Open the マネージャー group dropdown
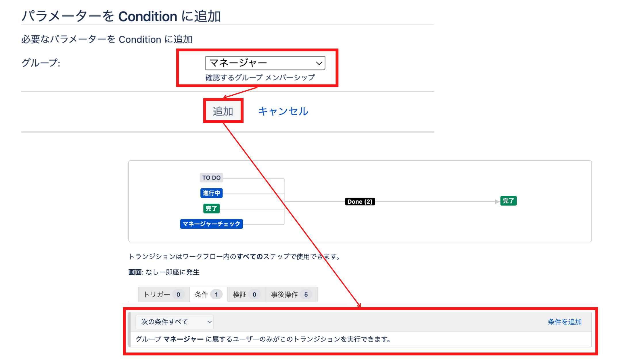 pyautogui.click(x=264, y=63)
